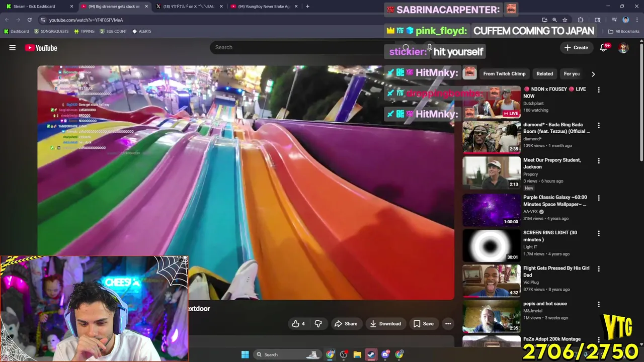644x362 pixels.
Task: Open Steam from the taskbar
Action: (x=371, y=354)
